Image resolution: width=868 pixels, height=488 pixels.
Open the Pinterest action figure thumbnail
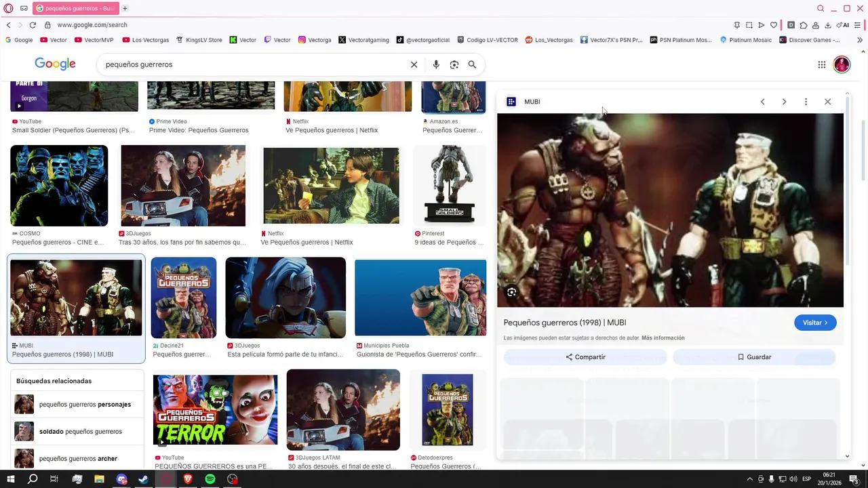coord(450,184)
